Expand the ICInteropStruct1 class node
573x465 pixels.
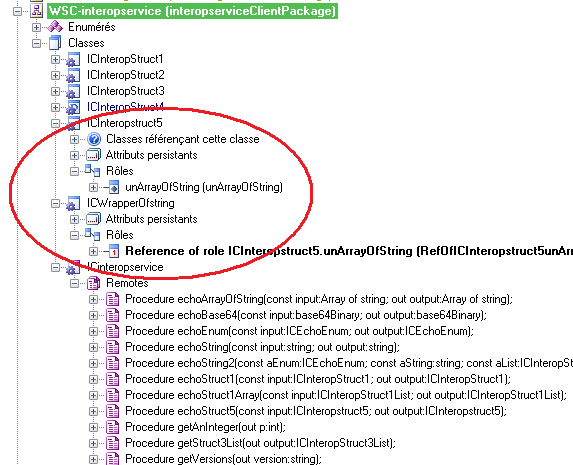click(55, 59)
